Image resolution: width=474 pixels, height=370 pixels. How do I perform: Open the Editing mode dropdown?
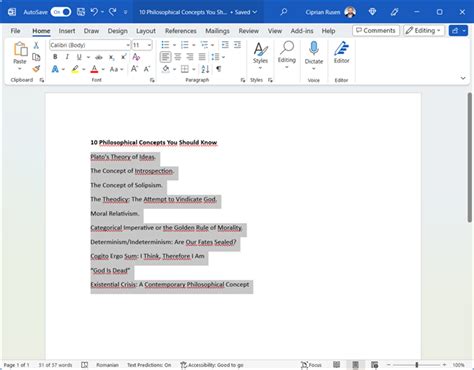[424, 31]
